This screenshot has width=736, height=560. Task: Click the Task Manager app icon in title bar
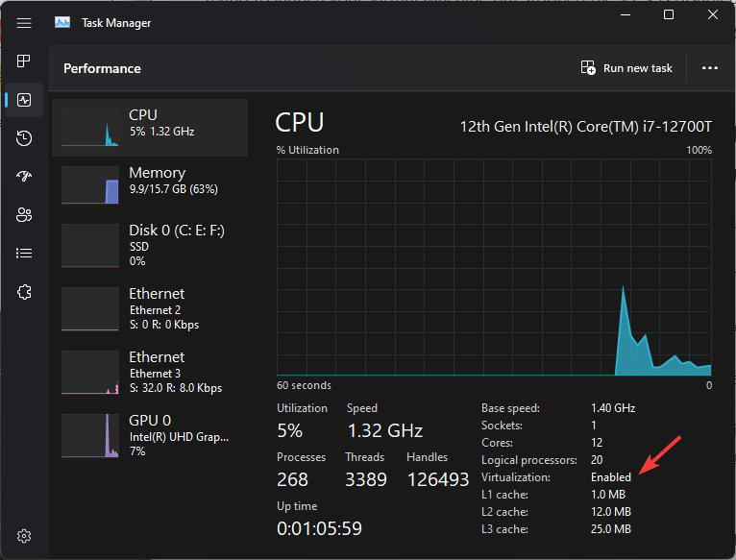[x=61, y=22]
